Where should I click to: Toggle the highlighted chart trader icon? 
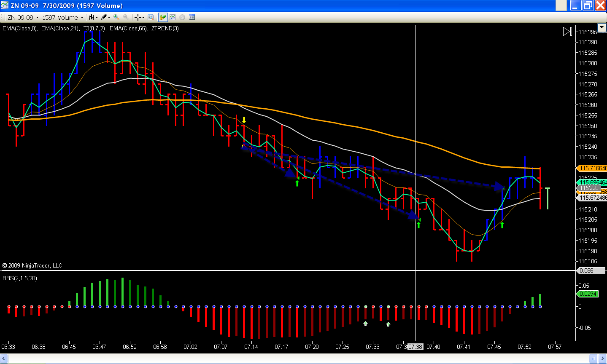[x=162, y=17]
